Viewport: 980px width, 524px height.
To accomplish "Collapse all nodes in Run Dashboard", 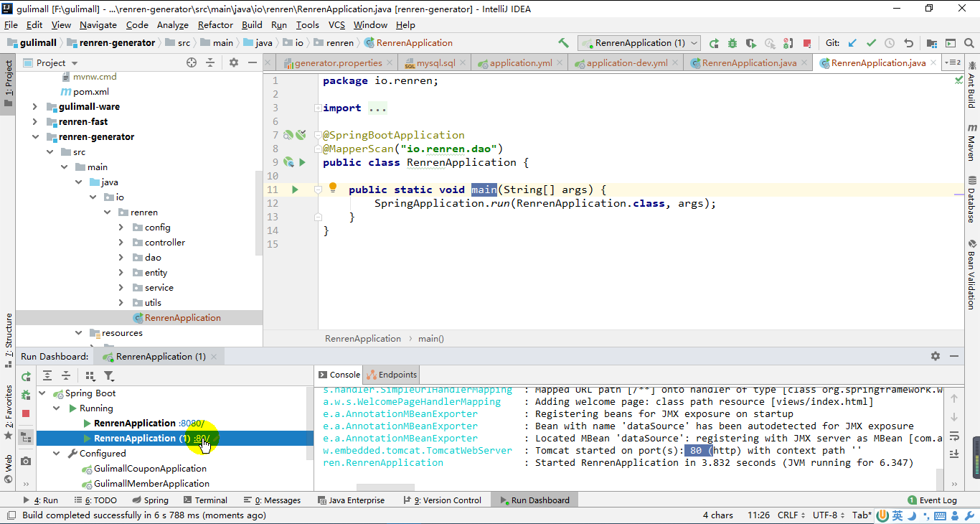I will (x=66, y=375).
